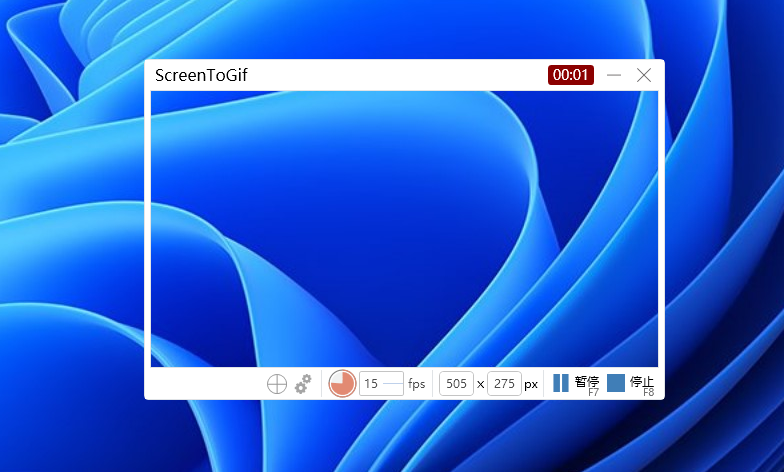The height and width of the screenshot is (472, 784).
Task: Click the x separator between dimensions
Action: [480, 384]
